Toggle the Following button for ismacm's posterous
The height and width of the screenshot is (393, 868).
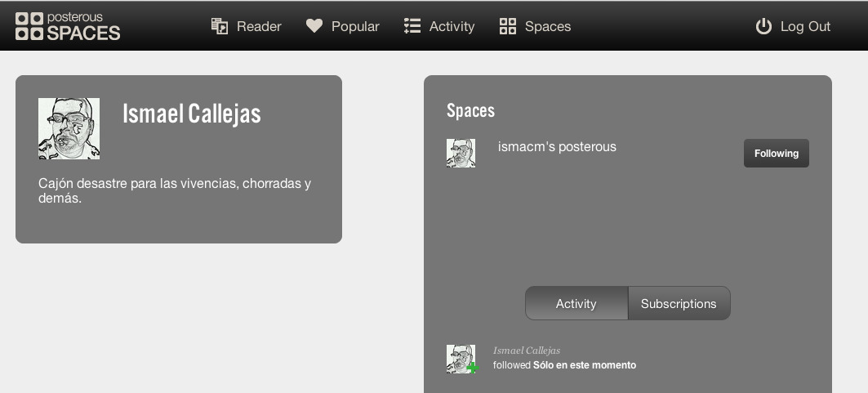click(776, 154)
